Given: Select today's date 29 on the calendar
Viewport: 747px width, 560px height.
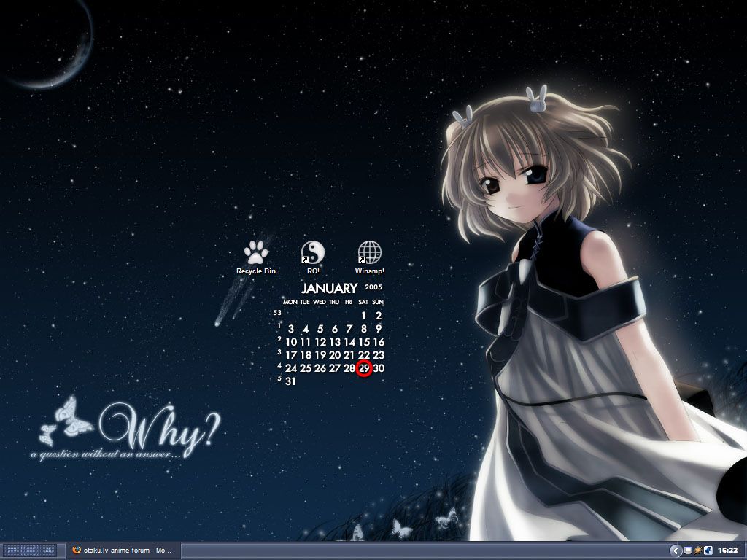Looking at the screenshot, I should pyautogui.click(x=364, y=368).
